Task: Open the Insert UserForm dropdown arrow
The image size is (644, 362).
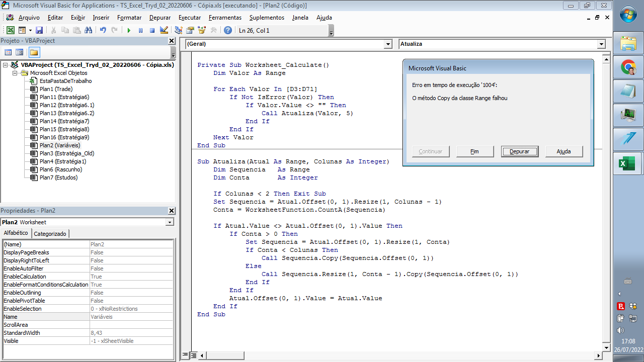Action: (x=30, y=30)
